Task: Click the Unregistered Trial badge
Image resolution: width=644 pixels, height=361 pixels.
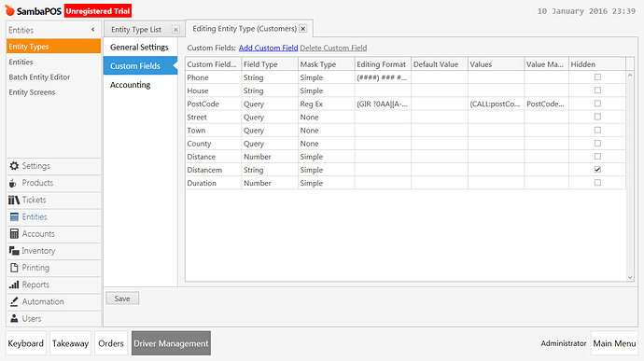Action: (x=98, y=11)
